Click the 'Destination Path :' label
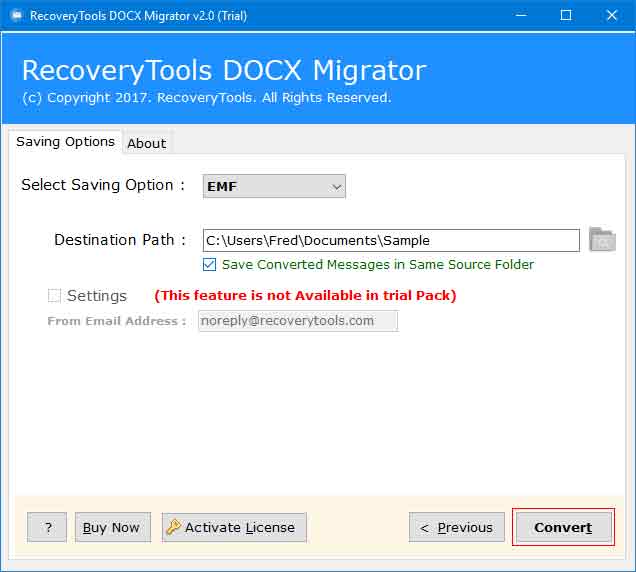Screen dimensions: 636x572 120,240
